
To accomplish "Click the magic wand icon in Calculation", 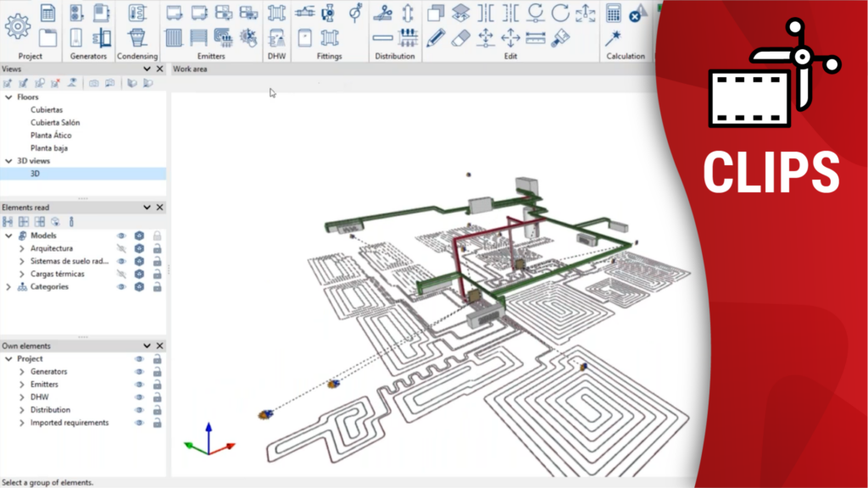I will point(613,37).
